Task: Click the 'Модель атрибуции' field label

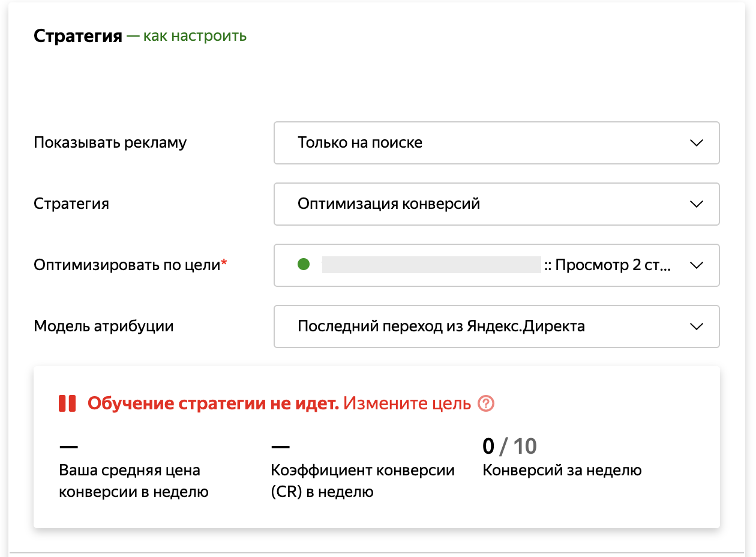Action: tap(103, 326)
